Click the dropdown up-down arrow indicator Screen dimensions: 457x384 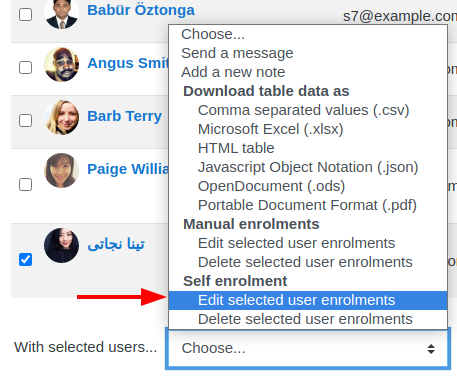[x=431, y=349]
